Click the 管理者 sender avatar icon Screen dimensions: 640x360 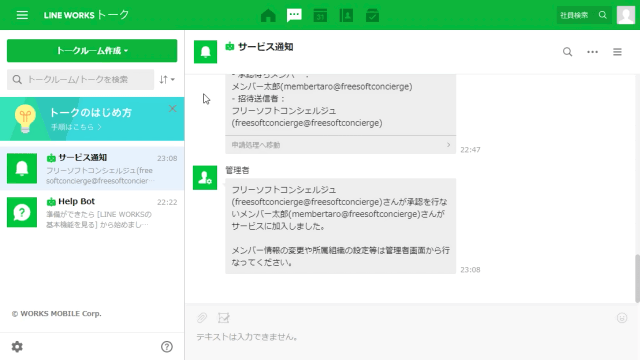[205, 178]
